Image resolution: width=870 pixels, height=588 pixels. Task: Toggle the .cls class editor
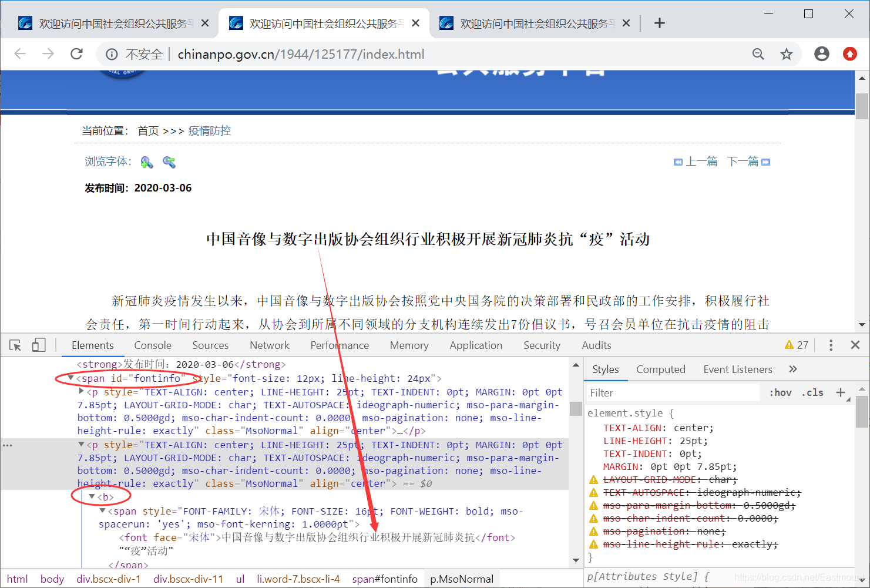coord(812,392)
